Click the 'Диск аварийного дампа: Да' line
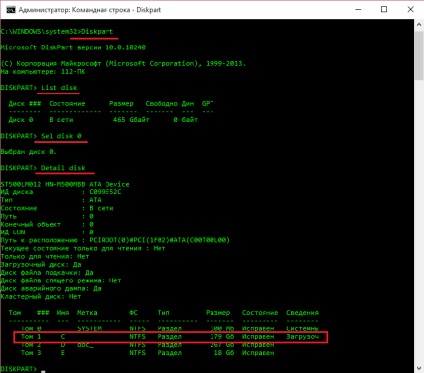Screen dimensions: 424x373 tap(51, 288)
